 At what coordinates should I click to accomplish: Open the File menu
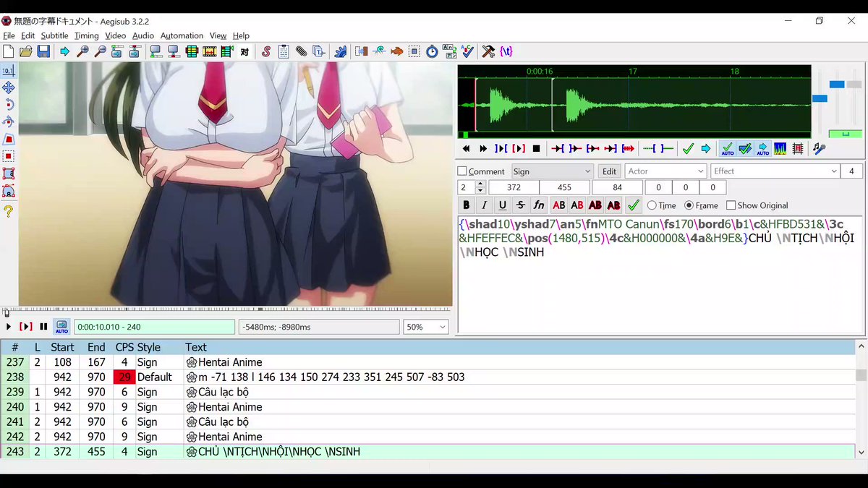point(9,35)
